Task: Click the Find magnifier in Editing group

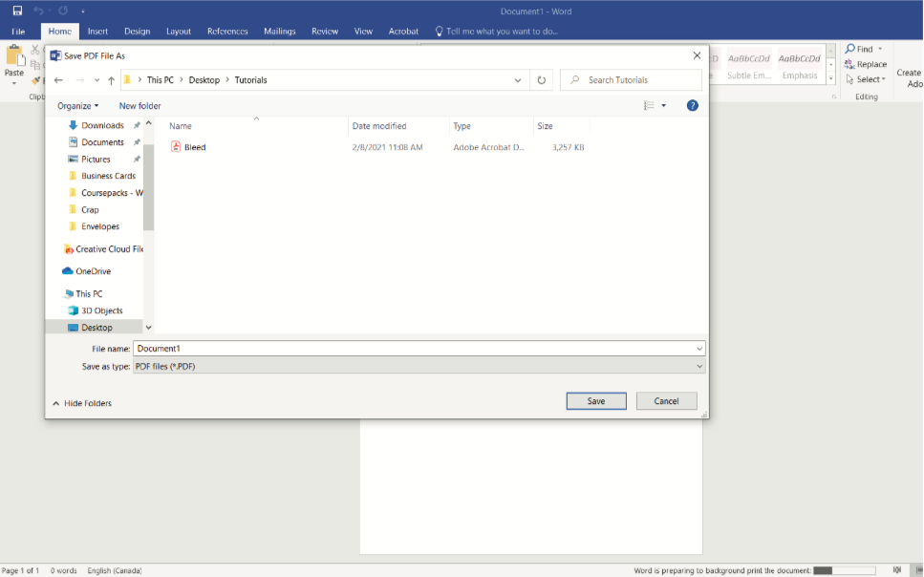Action: pyautogui.click(x=850, y=49)
